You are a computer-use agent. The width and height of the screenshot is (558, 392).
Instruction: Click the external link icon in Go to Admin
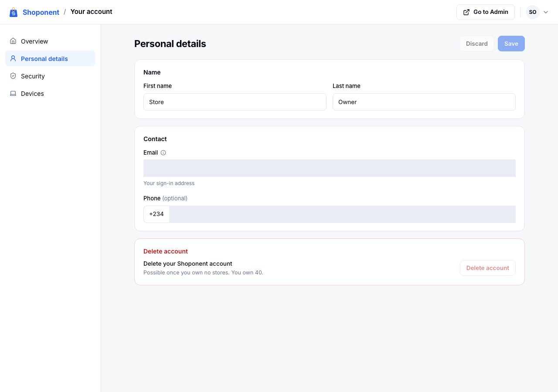pyautogui.click(x=466, y=12)
